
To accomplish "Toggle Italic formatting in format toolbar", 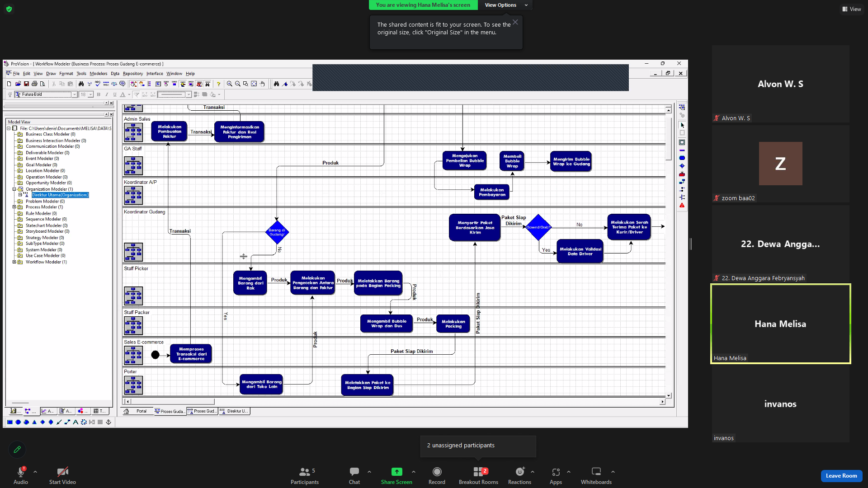I will (x=107, y=94).
